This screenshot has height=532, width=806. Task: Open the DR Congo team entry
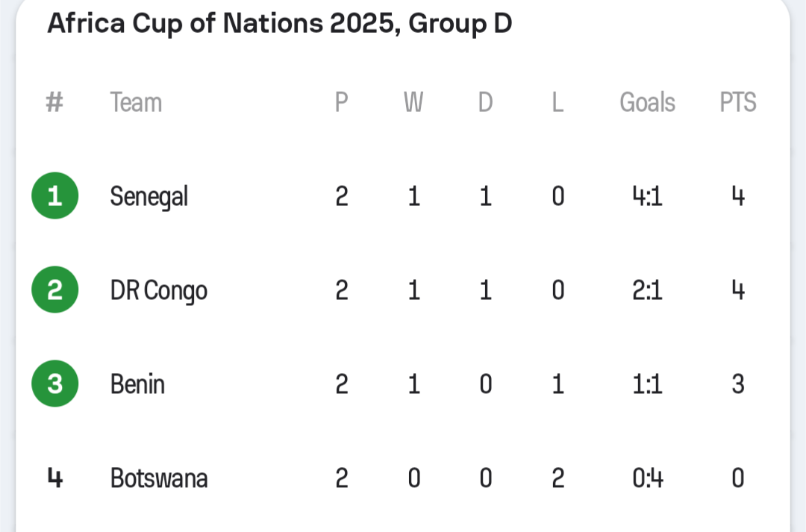158,291
